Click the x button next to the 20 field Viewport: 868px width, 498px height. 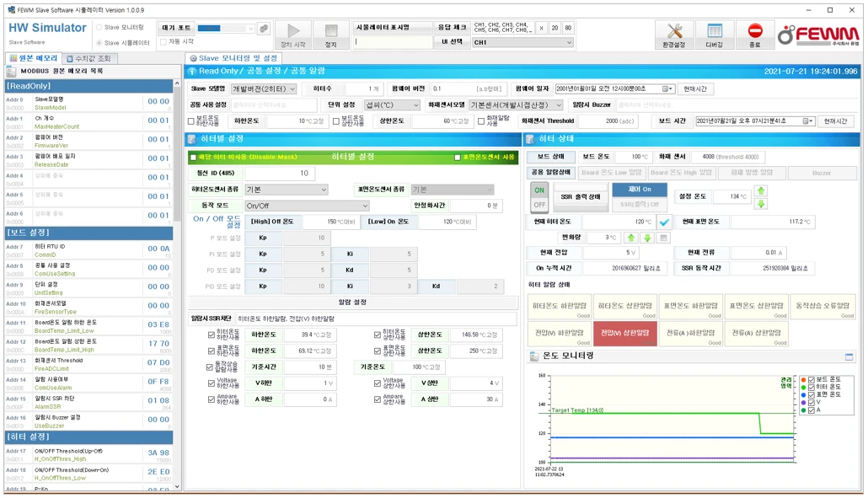(x=541, y=28)
